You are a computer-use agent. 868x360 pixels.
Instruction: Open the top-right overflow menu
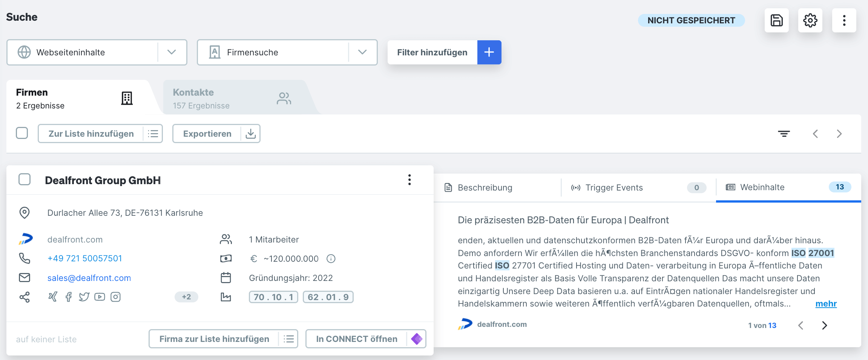click(844, 20)
